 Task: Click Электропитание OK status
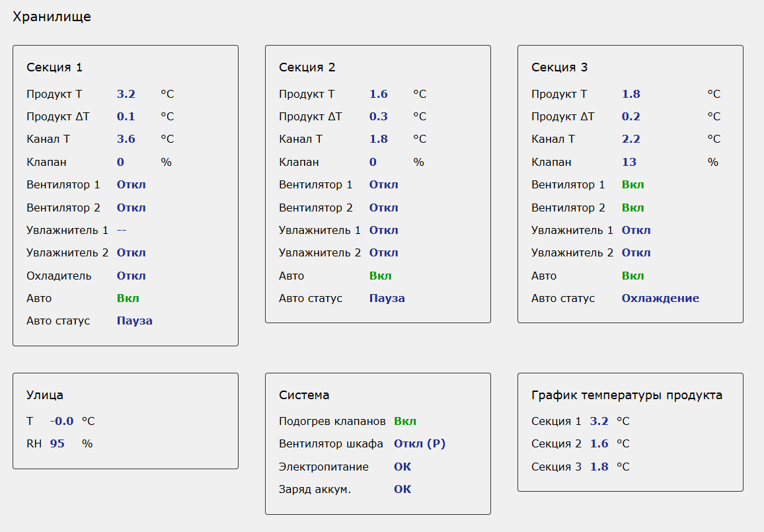[402, 467]
